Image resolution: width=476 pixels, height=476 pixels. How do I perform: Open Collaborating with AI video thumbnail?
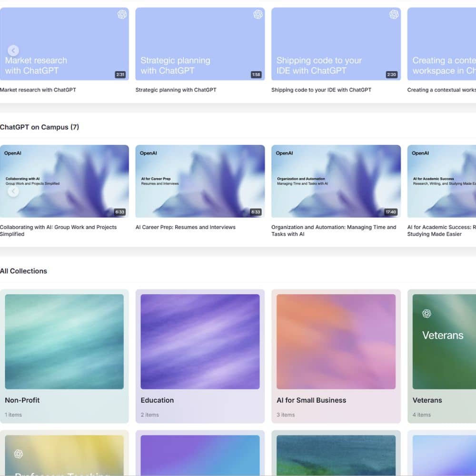[64, 181]
